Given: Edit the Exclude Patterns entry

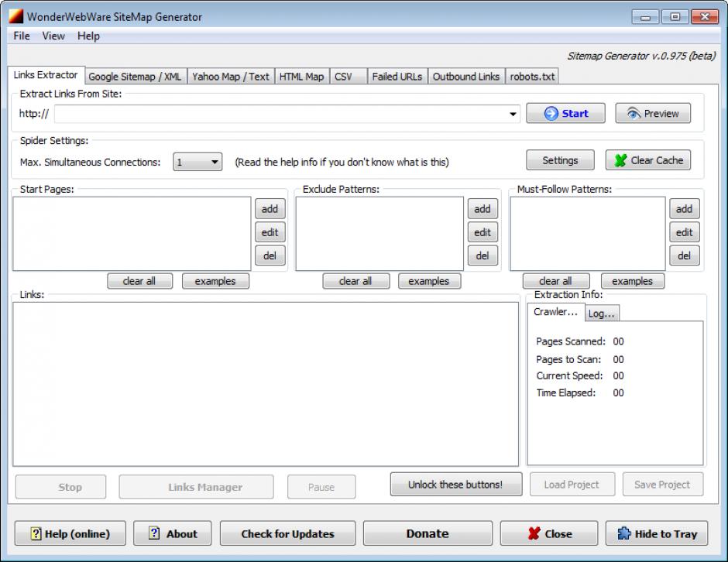Looking at the screenshot, I should 482,232.
